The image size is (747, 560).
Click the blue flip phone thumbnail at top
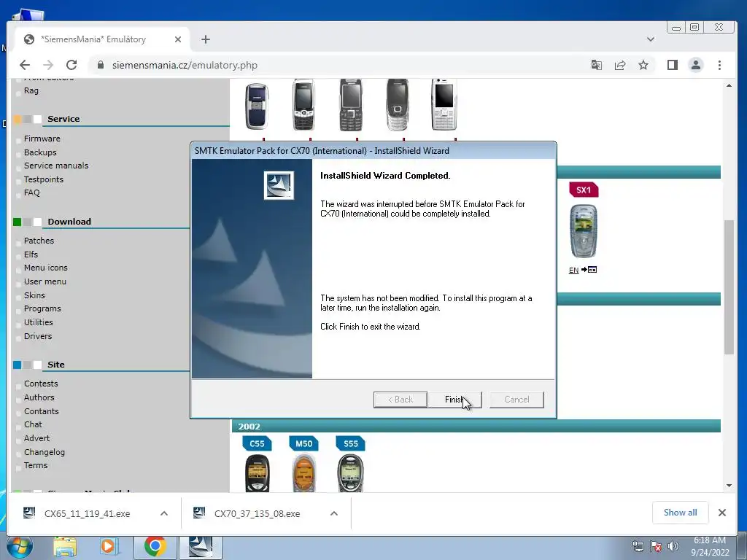[x=257, y=106]
